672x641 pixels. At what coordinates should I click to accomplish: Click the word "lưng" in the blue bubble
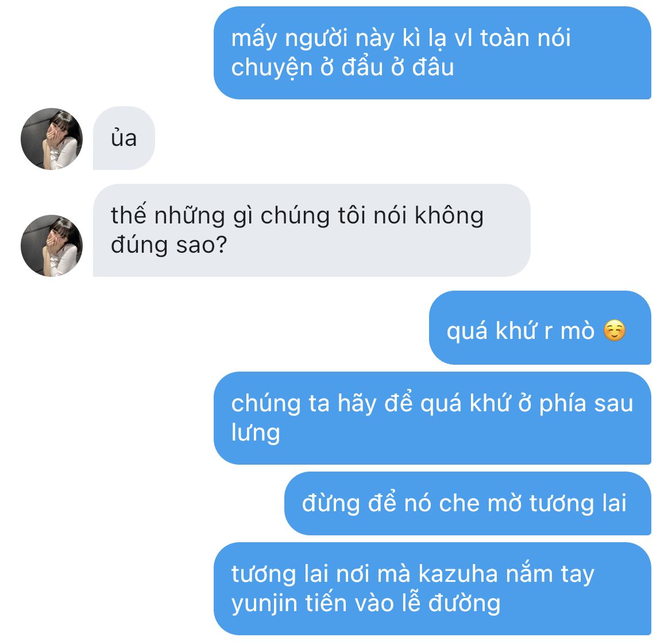tap(256, 433)
